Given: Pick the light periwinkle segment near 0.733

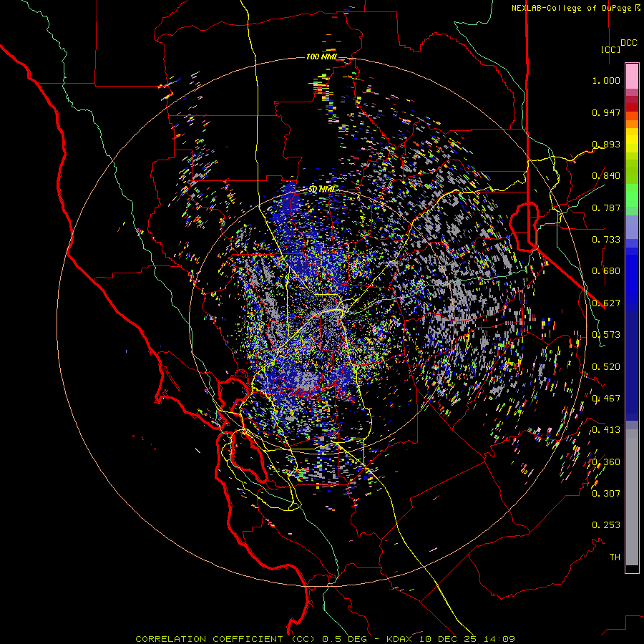Looking at the screenshot, I should coord(632,227).
